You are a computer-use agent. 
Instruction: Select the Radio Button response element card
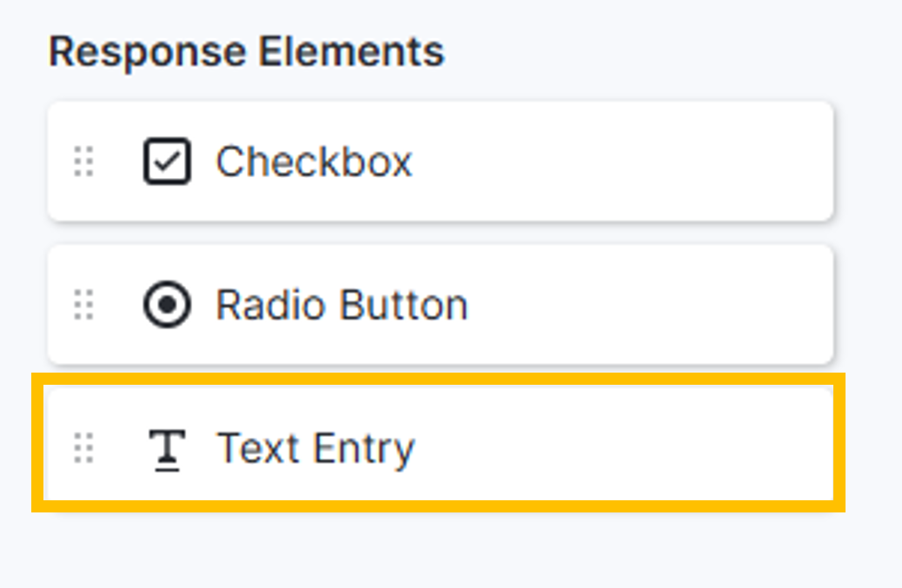[x=440, y=305]
